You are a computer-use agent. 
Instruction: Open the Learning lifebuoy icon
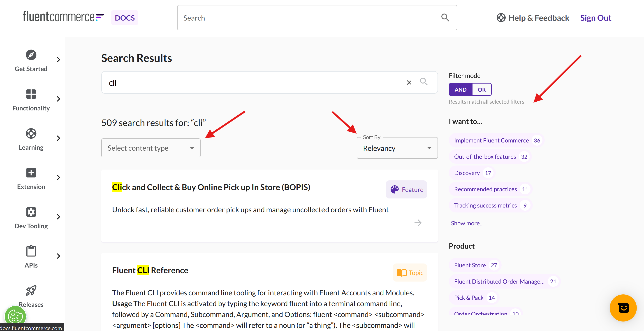pyautogui.click(x=31, y=133)
